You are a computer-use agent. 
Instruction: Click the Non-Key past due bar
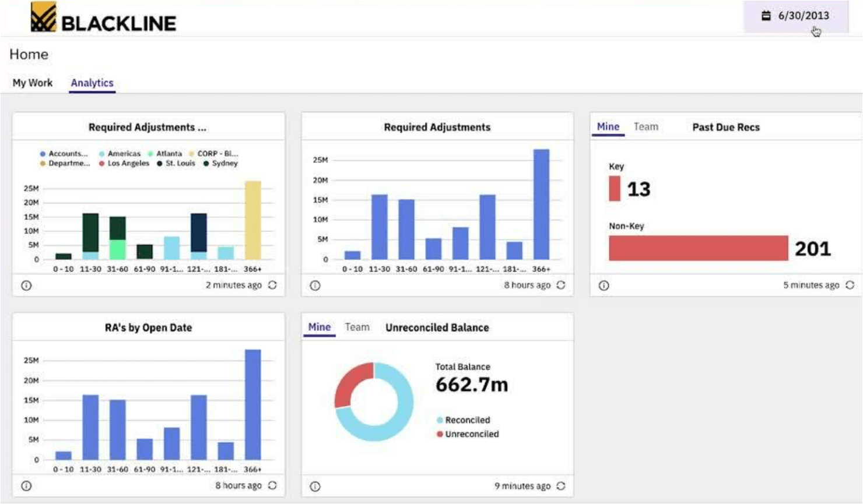[698, 248]
